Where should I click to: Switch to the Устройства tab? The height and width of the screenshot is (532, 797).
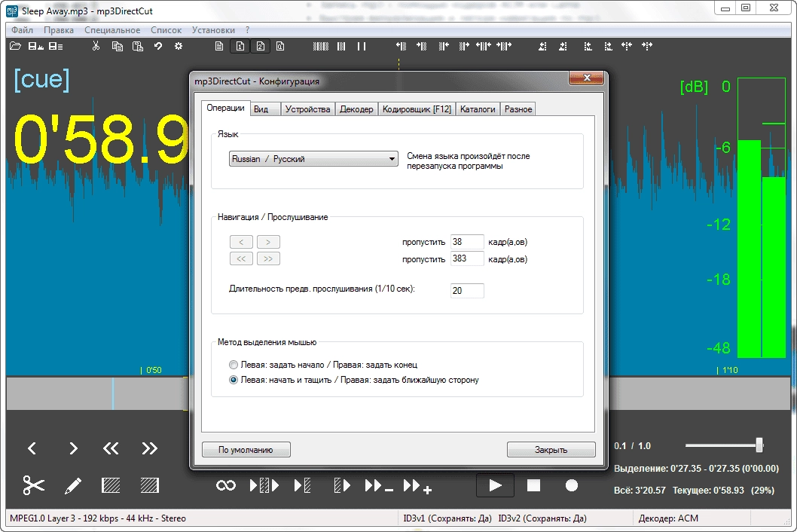coord(307,109)
